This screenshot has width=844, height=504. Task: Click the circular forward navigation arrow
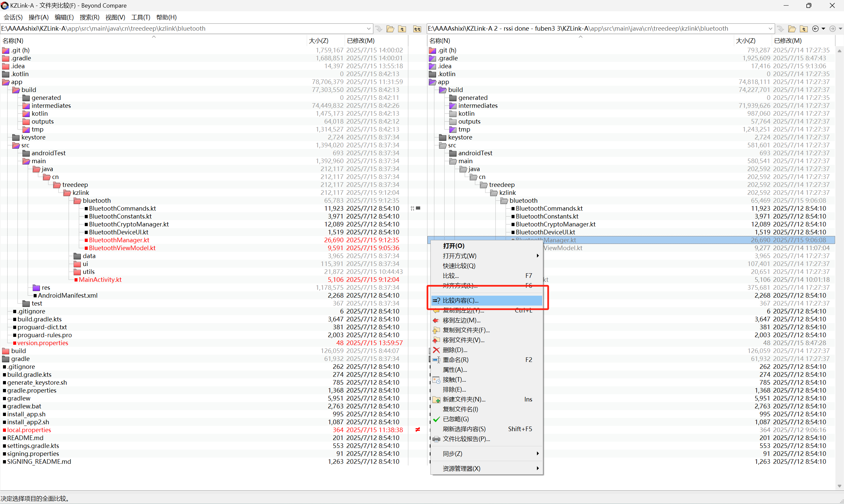point(832,29)
